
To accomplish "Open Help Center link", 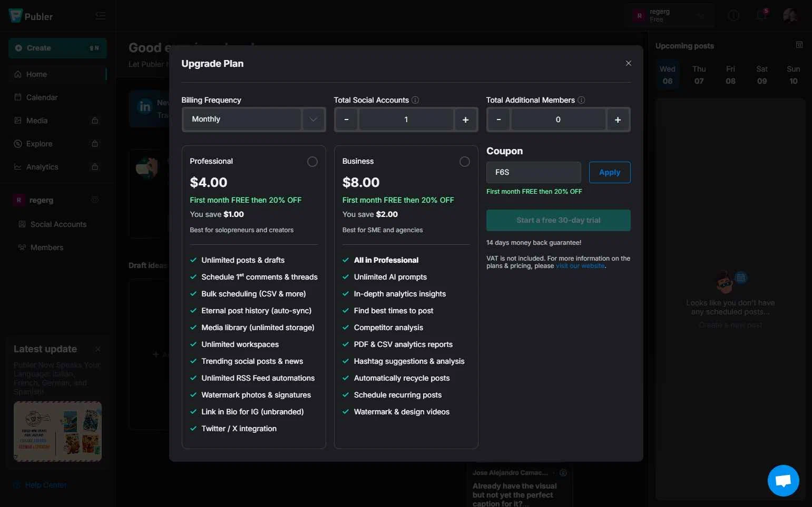I will (40, 485).
